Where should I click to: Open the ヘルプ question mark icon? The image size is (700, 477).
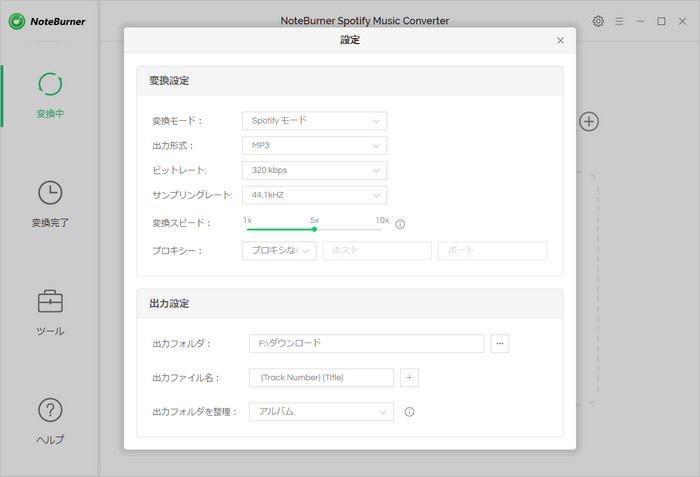[50, 410]
